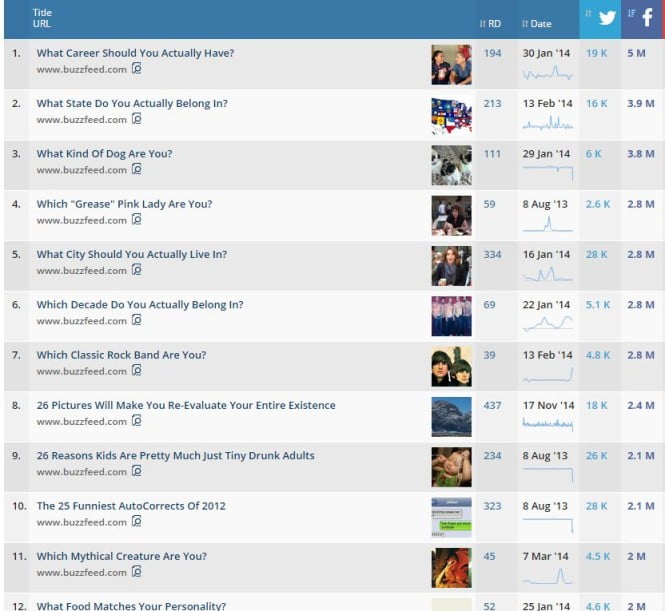Click inspect icon beside URL for Mythical Creature quiz
Viewport: 665px width, 611px height.
[x=137, y=572]
